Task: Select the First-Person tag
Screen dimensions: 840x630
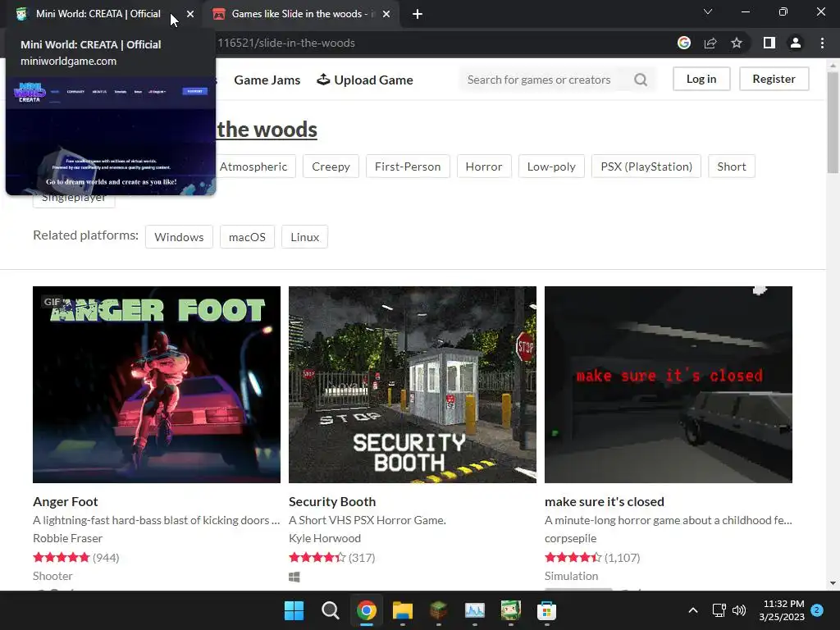Action: [408, 167]
